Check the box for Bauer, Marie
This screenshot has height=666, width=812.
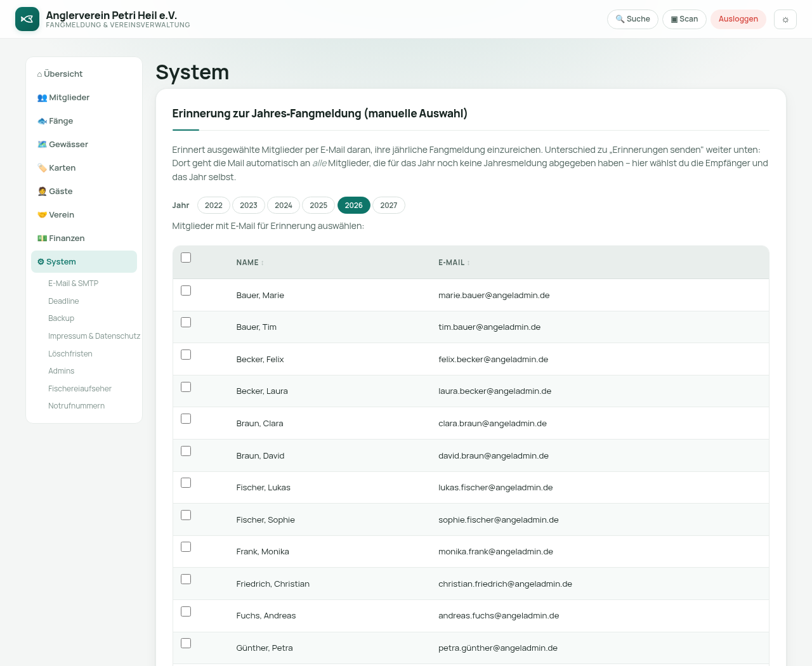[x=186, y=291]
